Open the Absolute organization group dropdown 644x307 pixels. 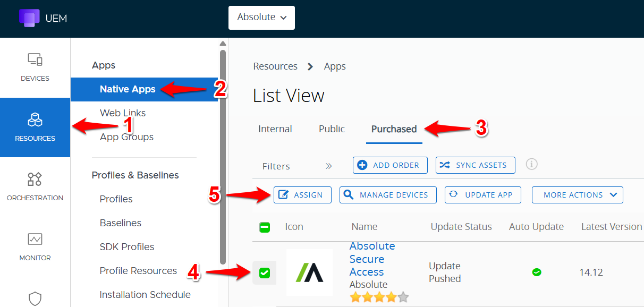pos(261,18)
